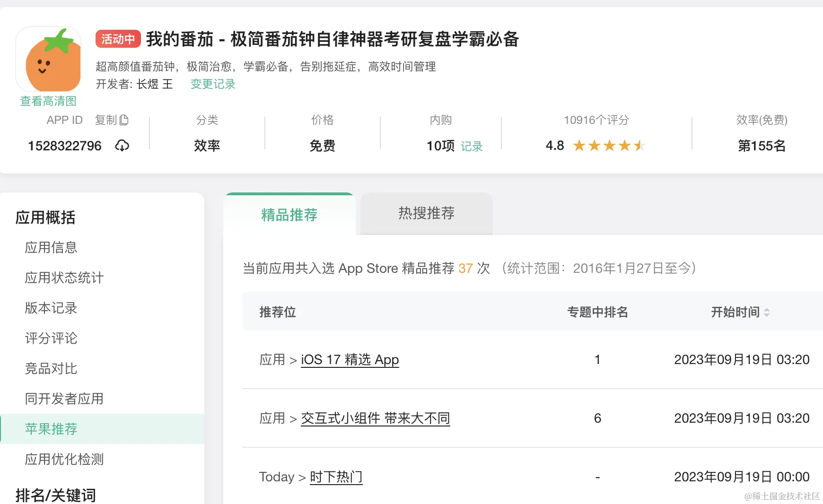Click the 活动中 badge

[x=118, y=39]
